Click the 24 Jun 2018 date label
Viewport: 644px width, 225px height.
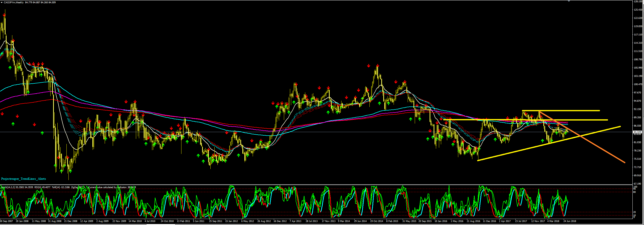tap(570, 221)
